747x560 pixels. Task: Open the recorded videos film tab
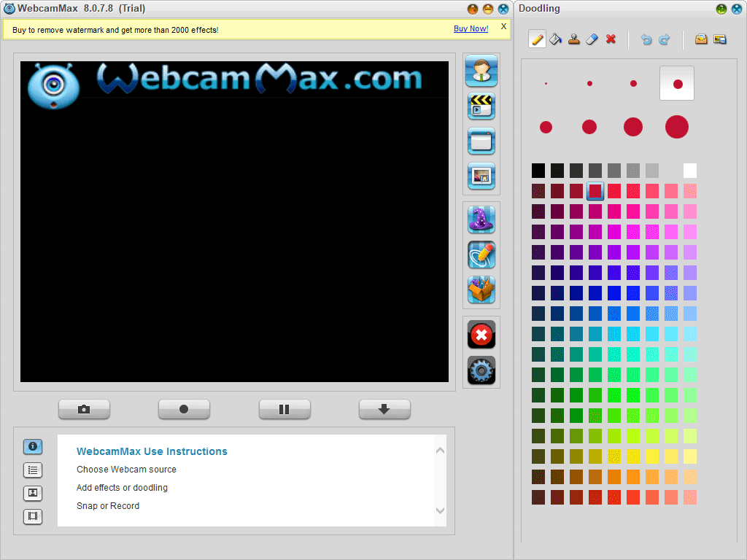(x=33, y=516)
